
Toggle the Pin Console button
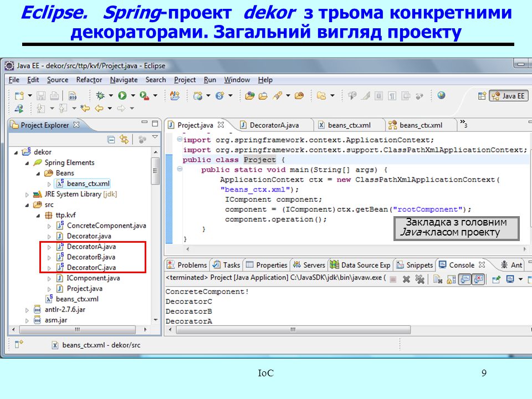(497, 279)
